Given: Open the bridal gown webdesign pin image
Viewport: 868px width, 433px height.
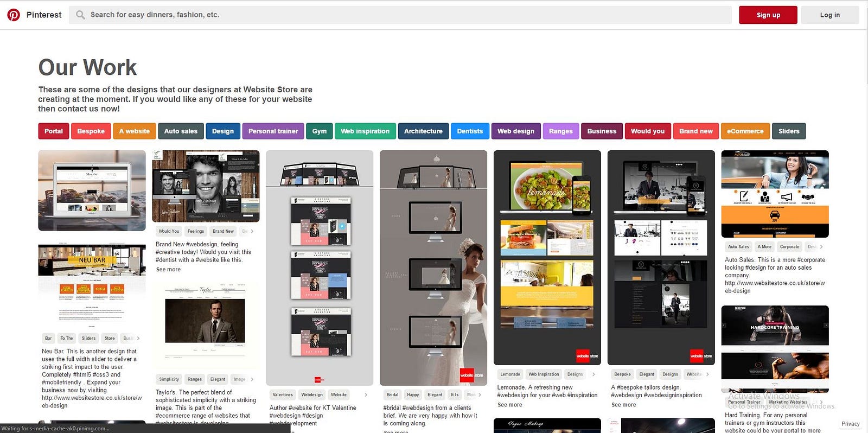Looking at the screenshot, I should [433, 268].
